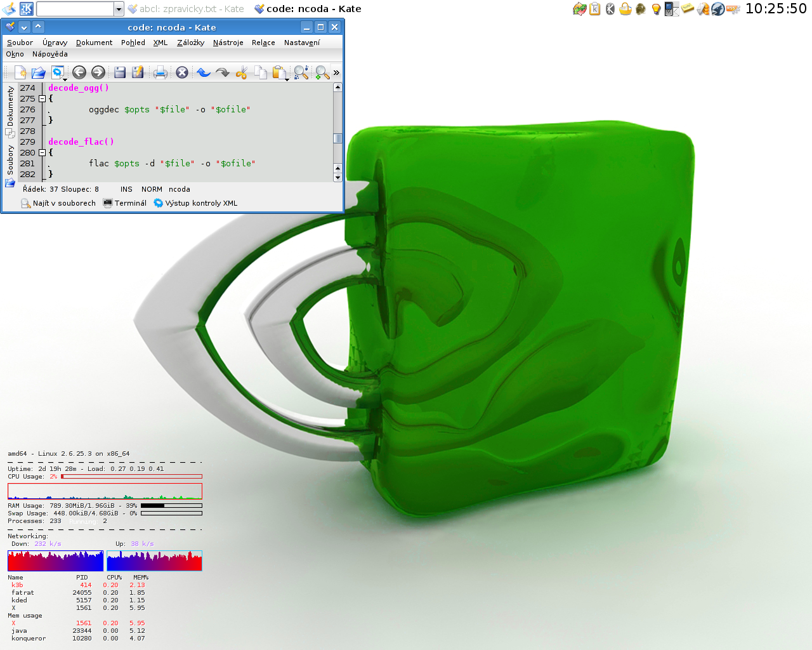This screenshot has width=812, height=650.
Task: Click the green sync arrows tray icon
Action: click(x=579, y=9)
